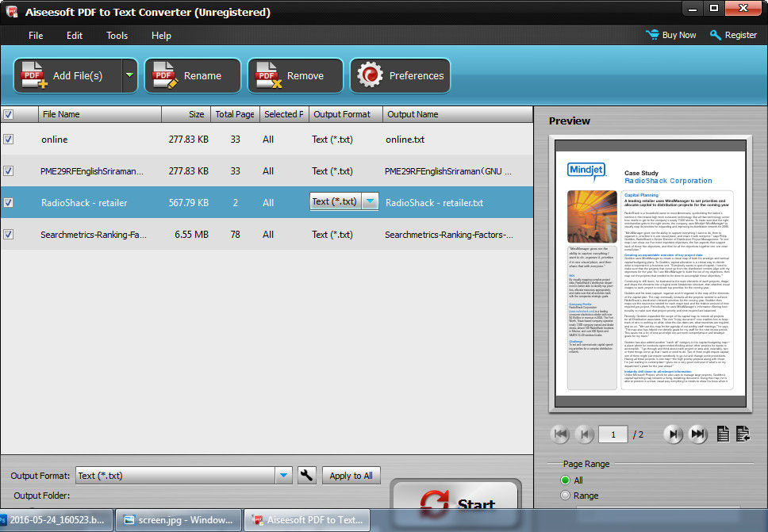Switch to screen.jpg taskbar window
This screenshot has width=768, height=532.
(x=179, y=520)
